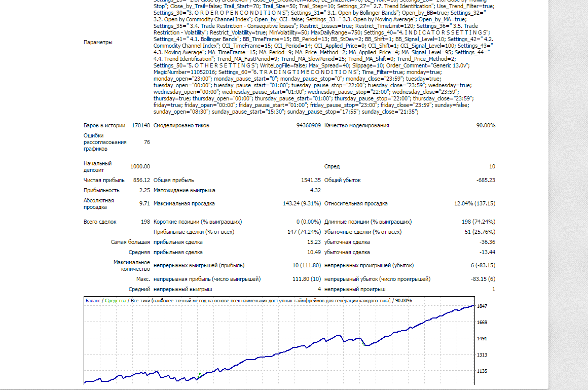This screenshot has height=390, width=588.
Task: Select 'Короткие позиции (% выигравших)' label
Action: coord(198,222)
